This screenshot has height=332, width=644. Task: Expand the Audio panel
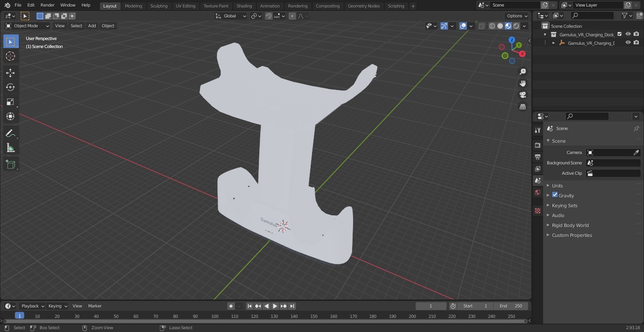coord(558,215)
